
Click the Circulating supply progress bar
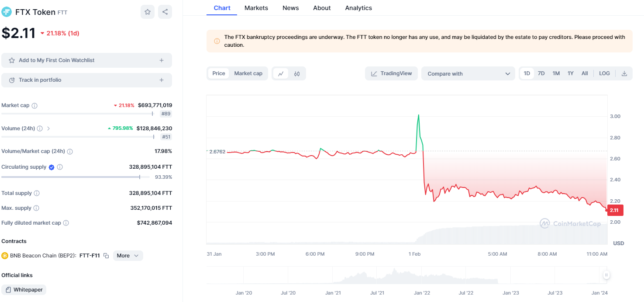click(x=76, y=177)
